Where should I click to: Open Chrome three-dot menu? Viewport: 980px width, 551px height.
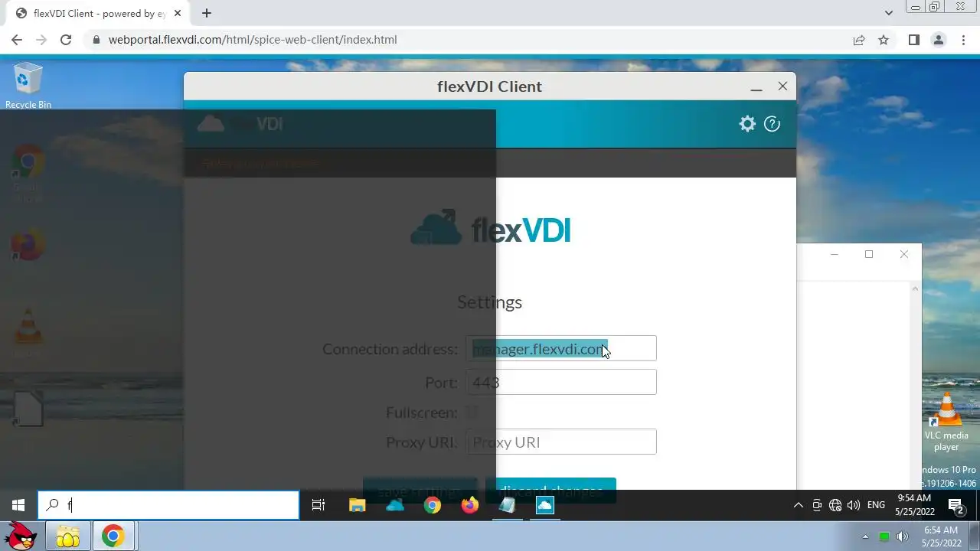pos(962,40)
